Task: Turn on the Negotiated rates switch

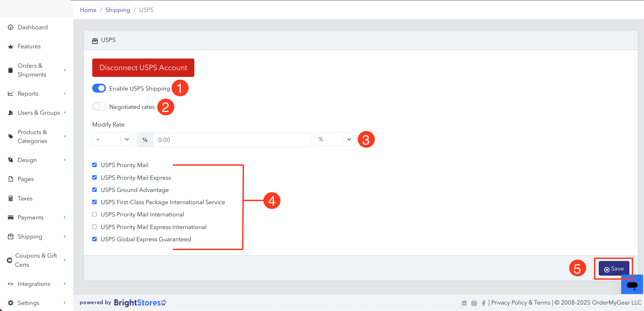Action: 99,107
